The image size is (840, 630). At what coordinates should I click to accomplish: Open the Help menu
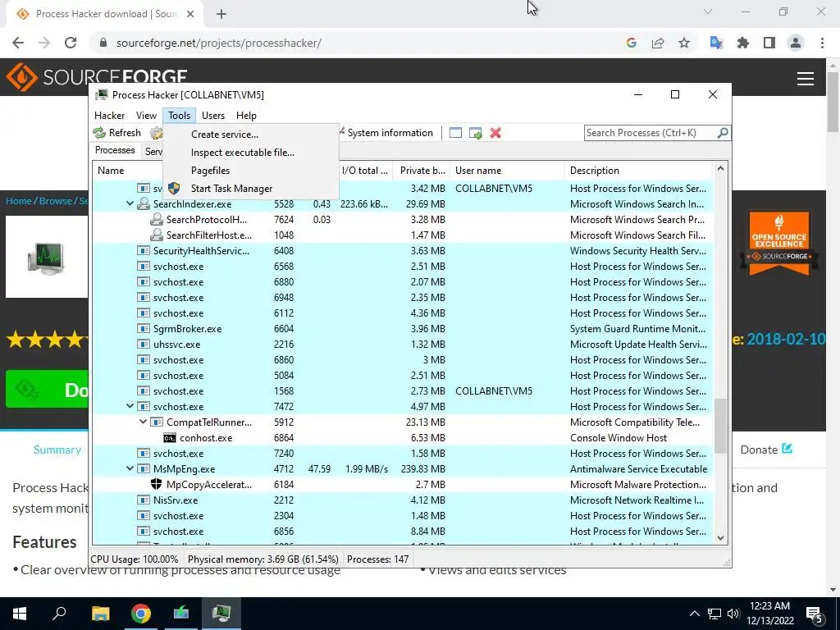tap(246, 115)
